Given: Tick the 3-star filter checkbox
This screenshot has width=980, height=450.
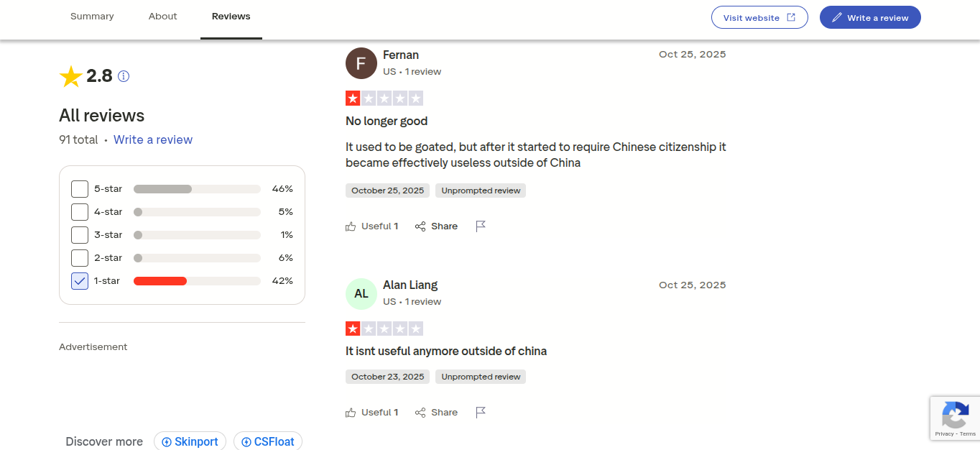Looking at the screenshot, I should coord(80,235).
